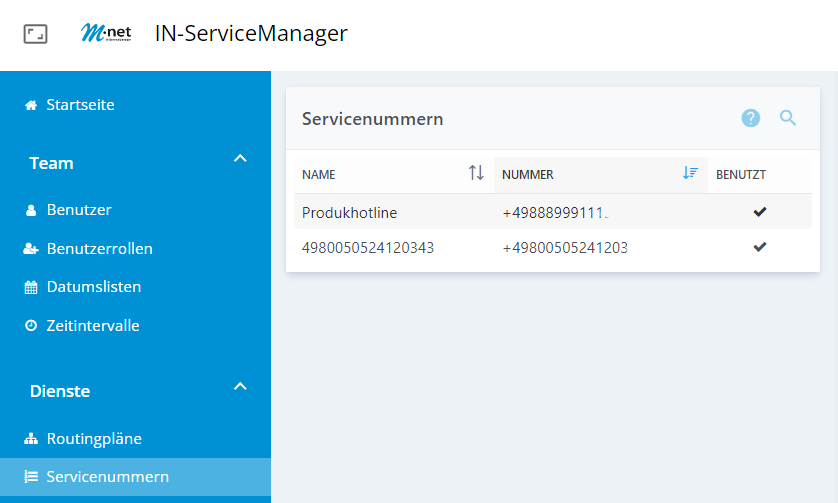This screenshot has width=838, height=503.
Task: Select Zeitintervalle in the sidebar
Action: tap(93, 325)
